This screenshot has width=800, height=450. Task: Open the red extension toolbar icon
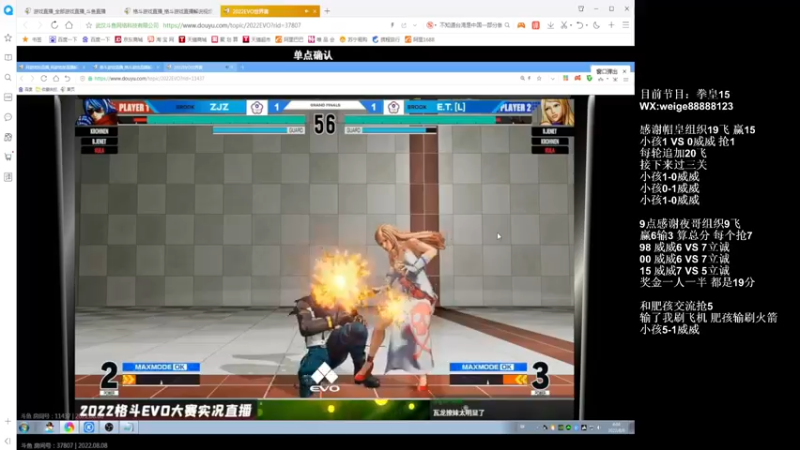(x=536, y=25)
